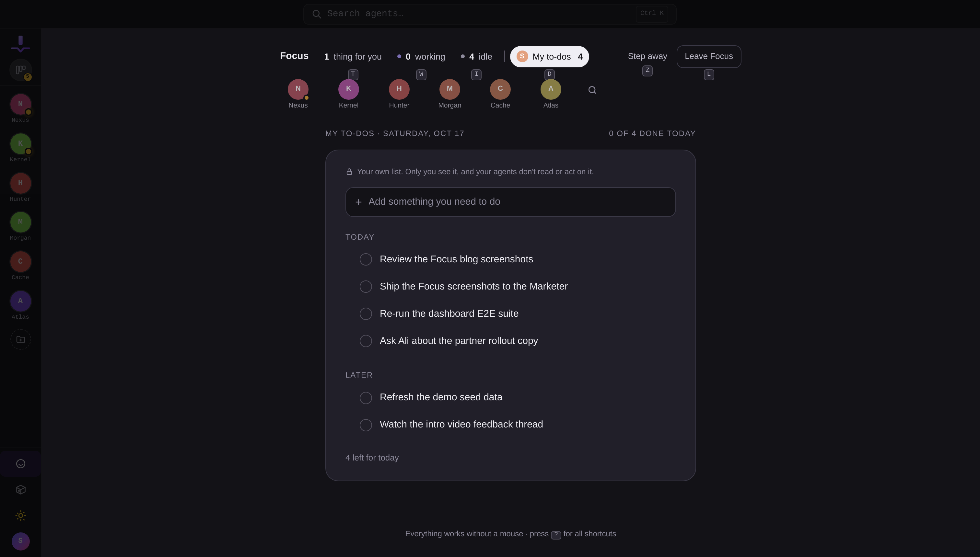
Task: Click the '0 OF 4 DONE TODAY' text
Action: pos(652,133)
